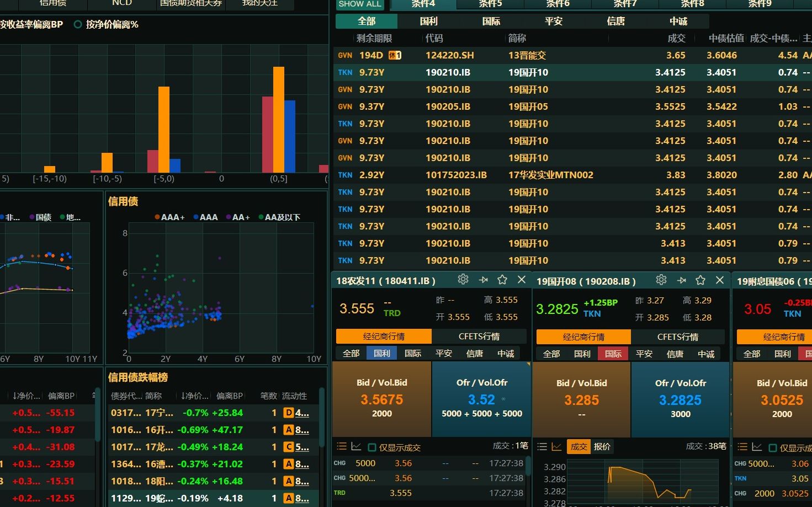Switch 18农发11 panel to list view icon

[342, 446]
